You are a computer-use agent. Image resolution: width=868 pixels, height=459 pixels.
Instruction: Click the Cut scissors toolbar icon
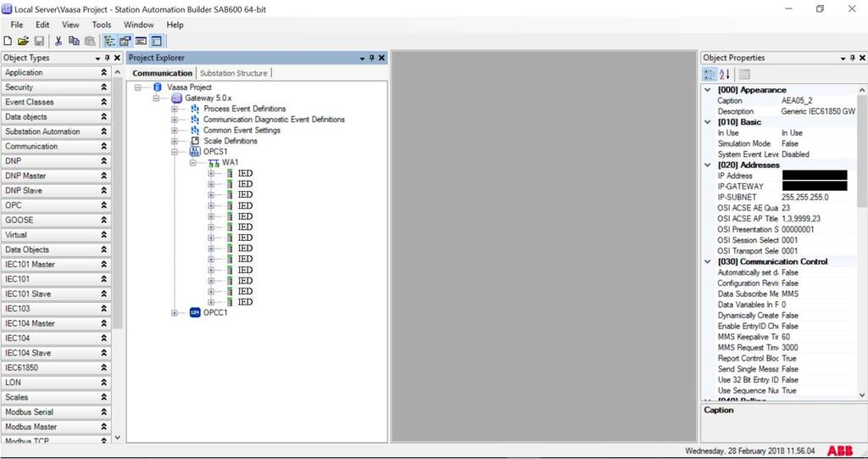point(58,41)
